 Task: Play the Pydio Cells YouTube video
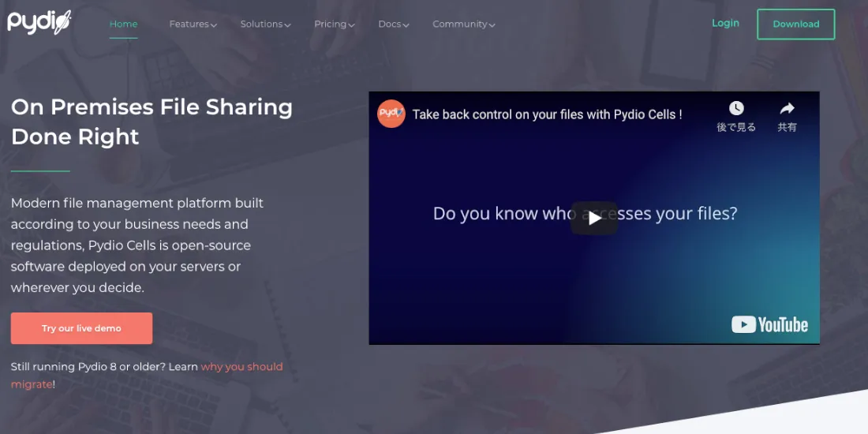pos(593,218)
